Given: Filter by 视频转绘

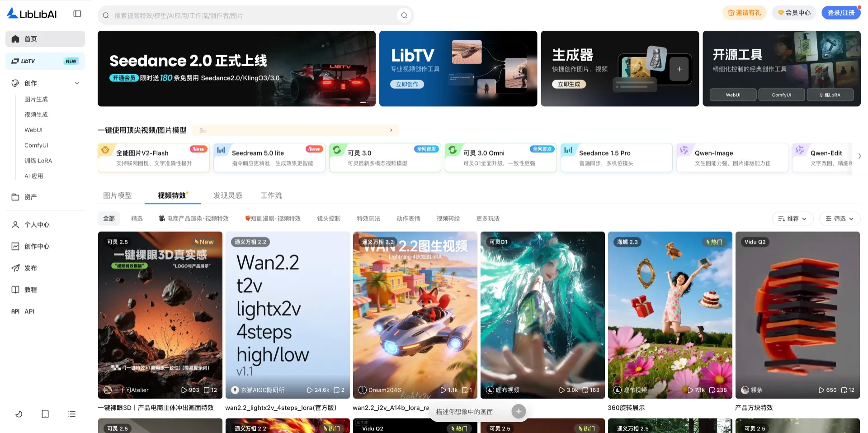Looking at the screenshot, I should pyautogui.click(x=448, y=219).
